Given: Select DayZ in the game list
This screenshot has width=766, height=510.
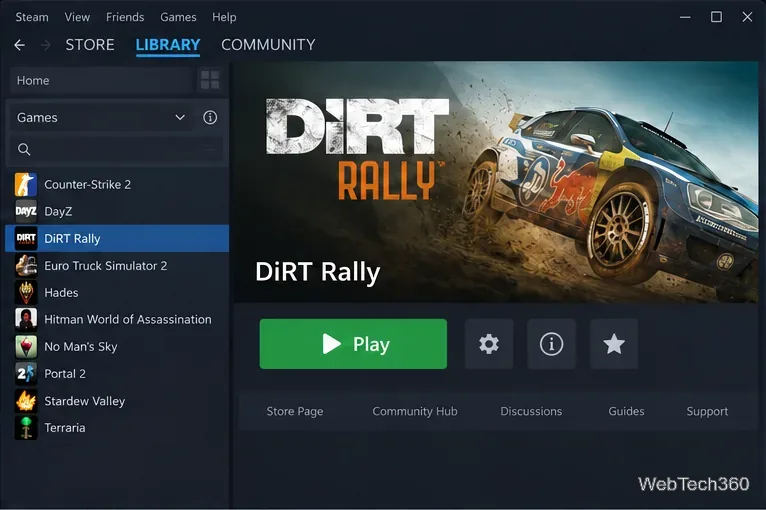Looking at the screenshot, I should pyautogui.click(x=117, y=212).
